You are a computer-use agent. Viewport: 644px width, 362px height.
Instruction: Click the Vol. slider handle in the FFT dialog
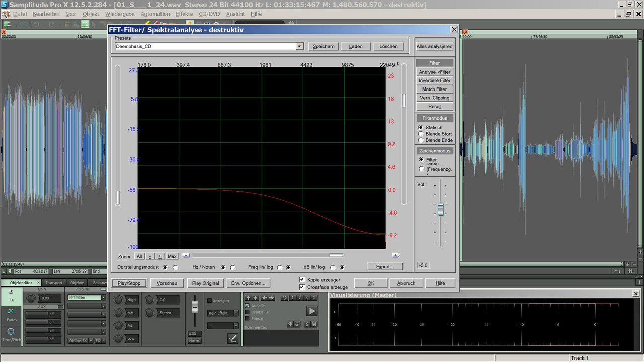click(441, 209)
